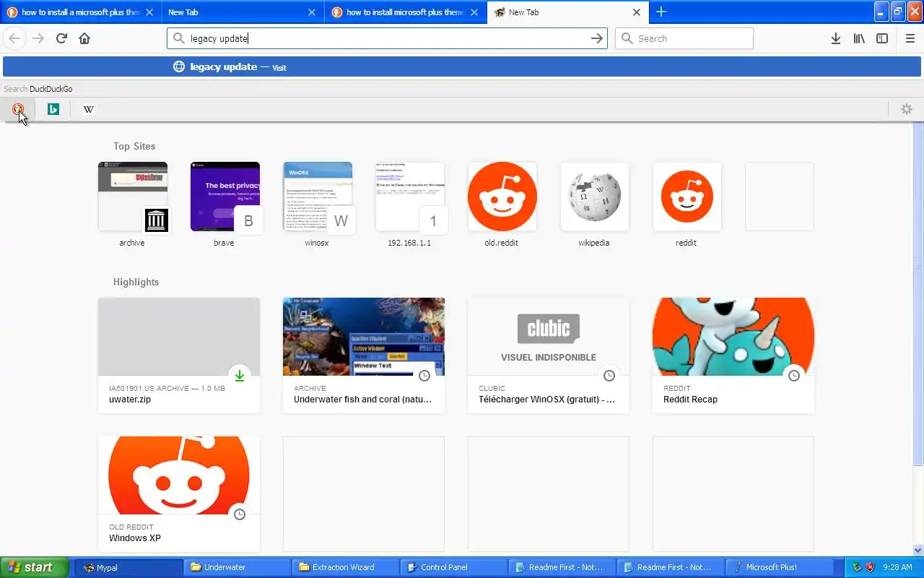Screen dimensions: 924x578
Task: Open the Library toolbar icon
Action: coord(859,38)
